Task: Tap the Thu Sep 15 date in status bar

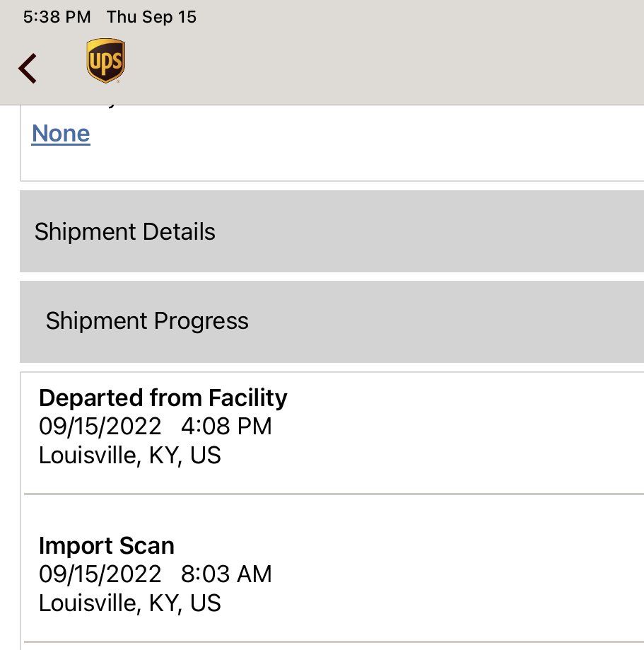Action: coord(151,17)
